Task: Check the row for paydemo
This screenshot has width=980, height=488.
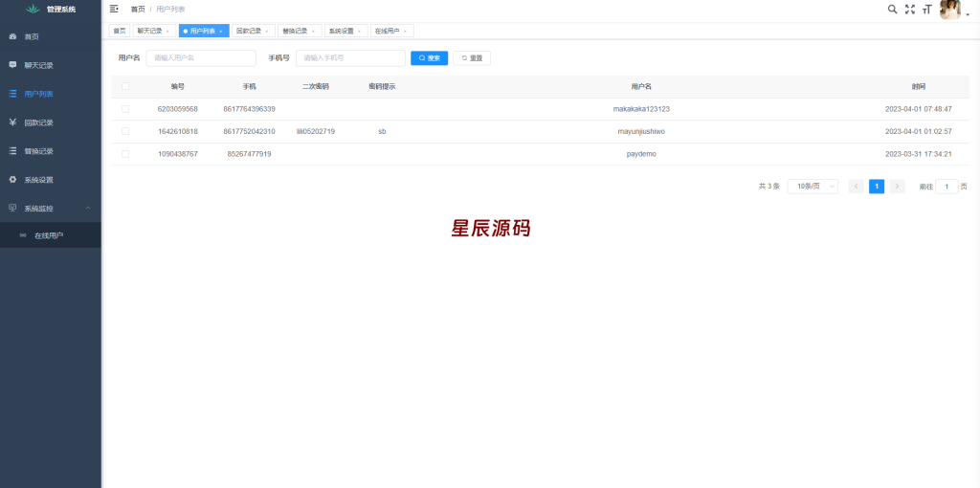Action: coord(125,154)
